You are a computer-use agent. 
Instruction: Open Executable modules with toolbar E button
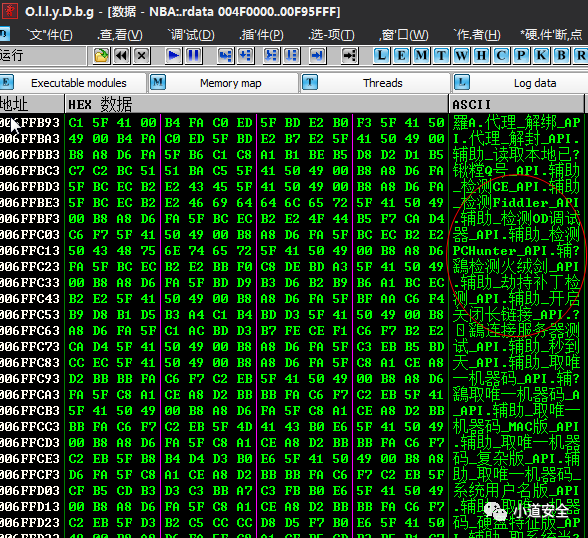tap(401, 56)
